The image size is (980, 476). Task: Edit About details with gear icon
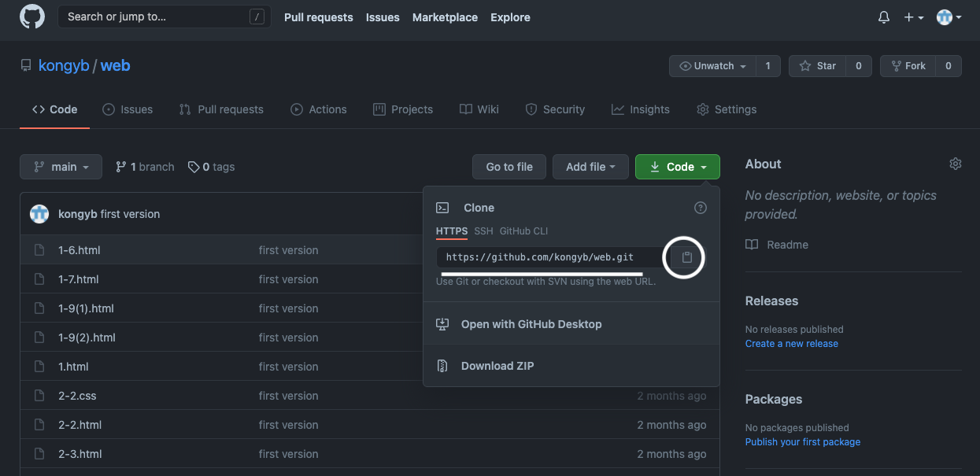tap(956, 164)
